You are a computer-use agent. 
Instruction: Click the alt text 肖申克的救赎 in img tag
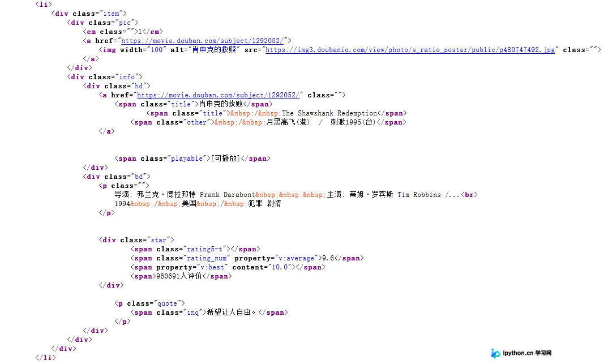(214, 50)
